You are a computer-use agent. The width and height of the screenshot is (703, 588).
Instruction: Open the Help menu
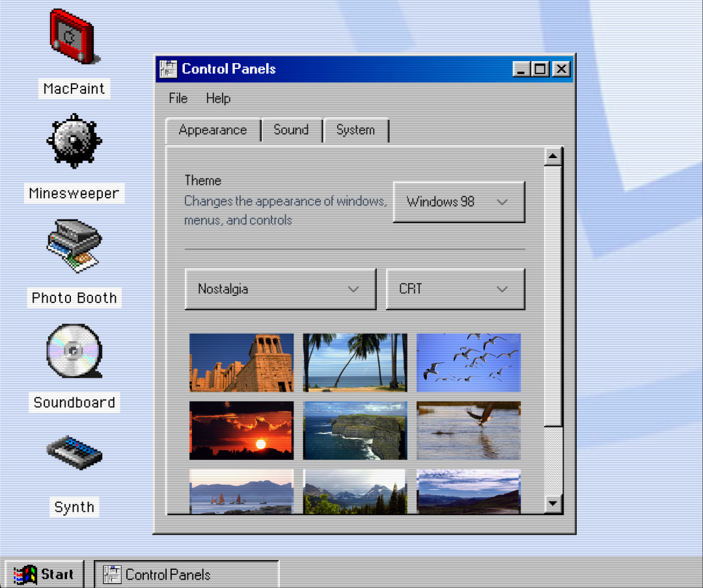218,98
